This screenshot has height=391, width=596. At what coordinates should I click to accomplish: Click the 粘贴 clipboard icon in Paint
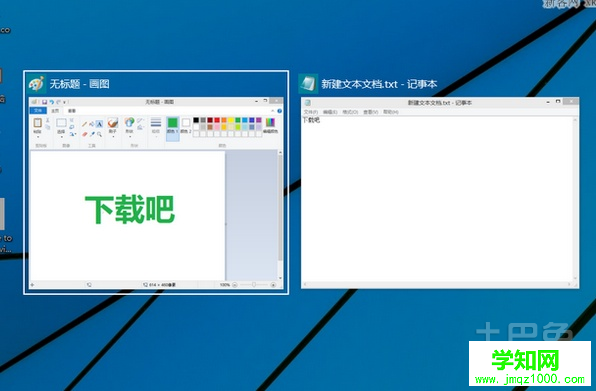(x=38, y=122)
